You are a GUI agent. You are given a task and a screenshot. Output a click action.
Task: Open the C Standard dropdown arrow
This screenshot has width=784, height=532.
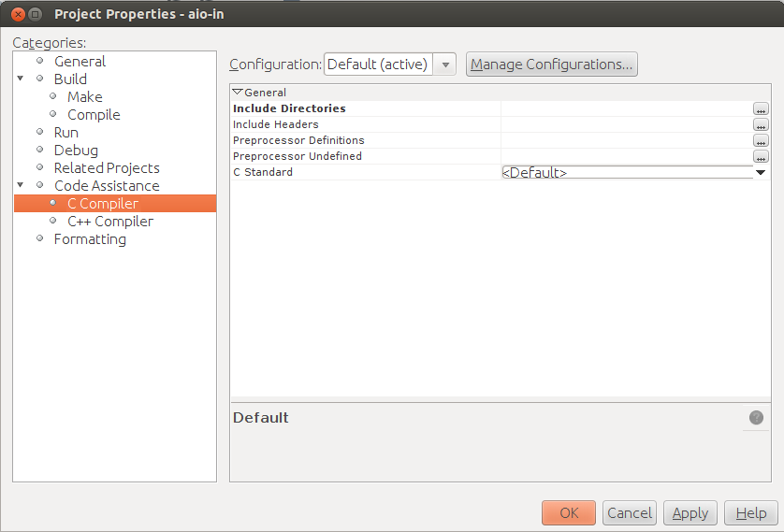(x=761, y=173)
